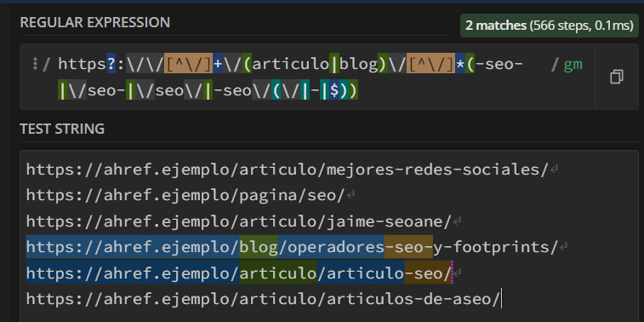Click the first [^\/] character class token
The height and width of the screenshot is (322, 644).
tap(188, 64)
